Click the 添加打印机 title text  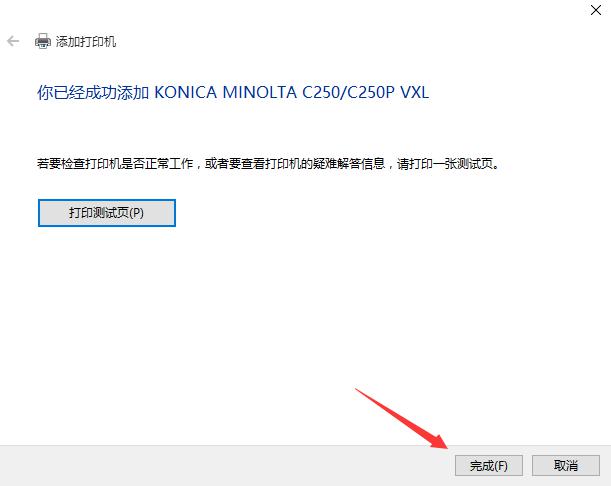point(86,41)
